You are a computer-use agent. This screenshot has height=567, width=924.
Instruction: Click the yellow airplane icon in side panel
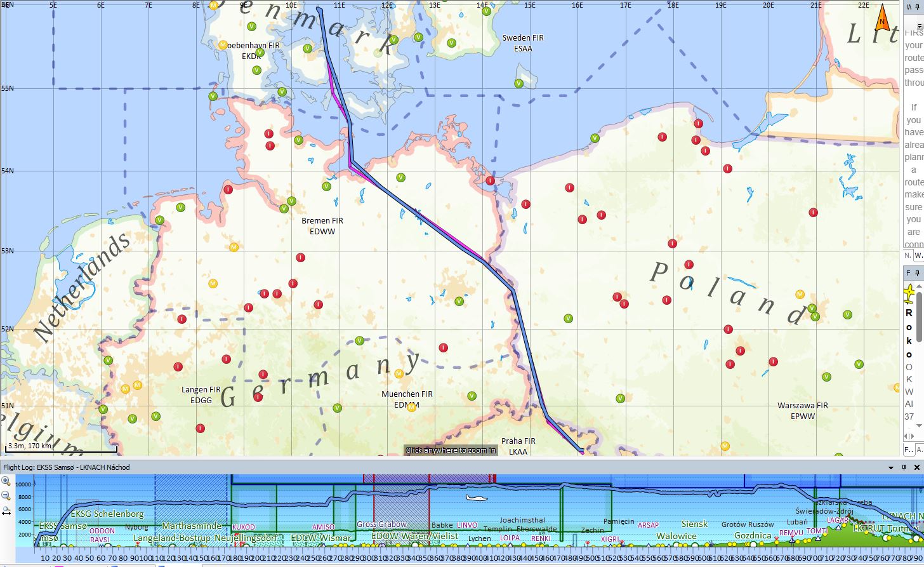910,293
